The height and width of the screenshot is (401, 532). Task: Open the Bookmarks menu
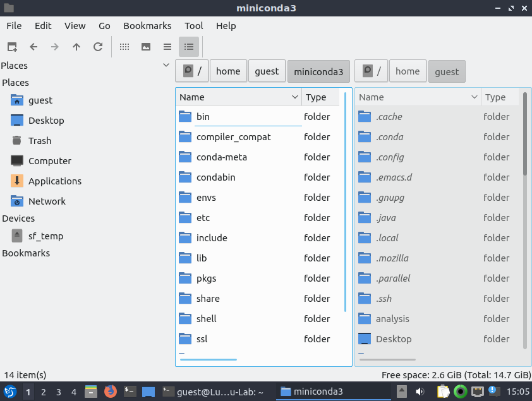(147, 26)
